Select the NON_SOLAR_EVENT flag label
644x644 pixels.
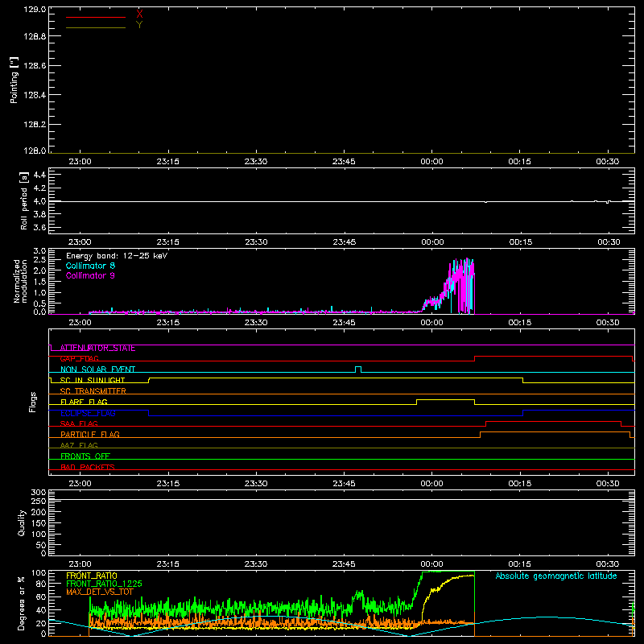coord(97,369)
